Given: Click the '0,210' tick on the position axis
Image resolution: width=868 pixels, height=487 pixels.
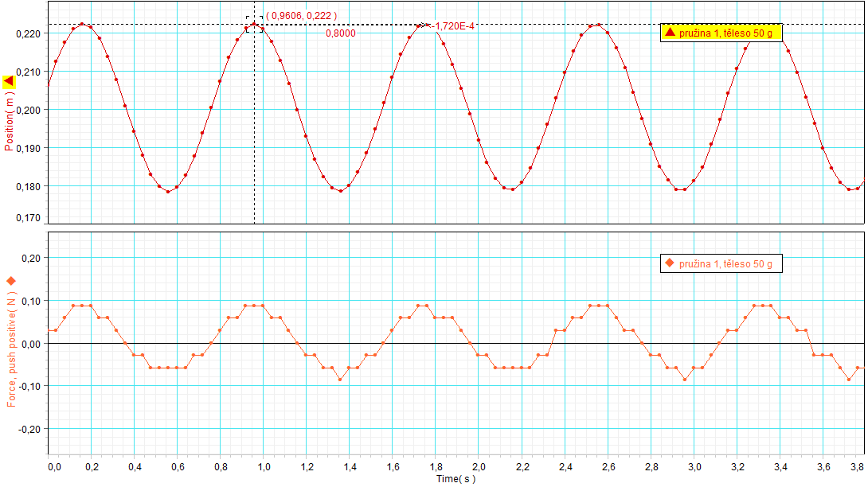Looking at the screenshot, I should pos(28,72).
